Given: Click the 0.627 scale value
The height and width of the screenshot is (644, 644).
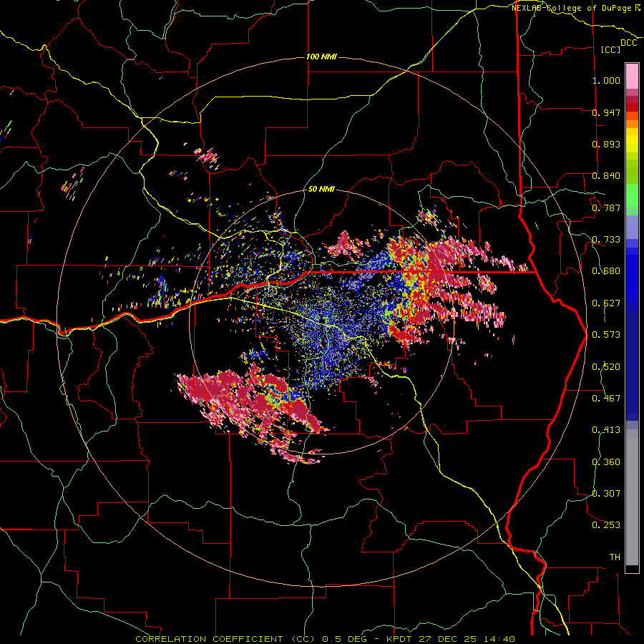Looking at the screenshot, I should (606, 303).
